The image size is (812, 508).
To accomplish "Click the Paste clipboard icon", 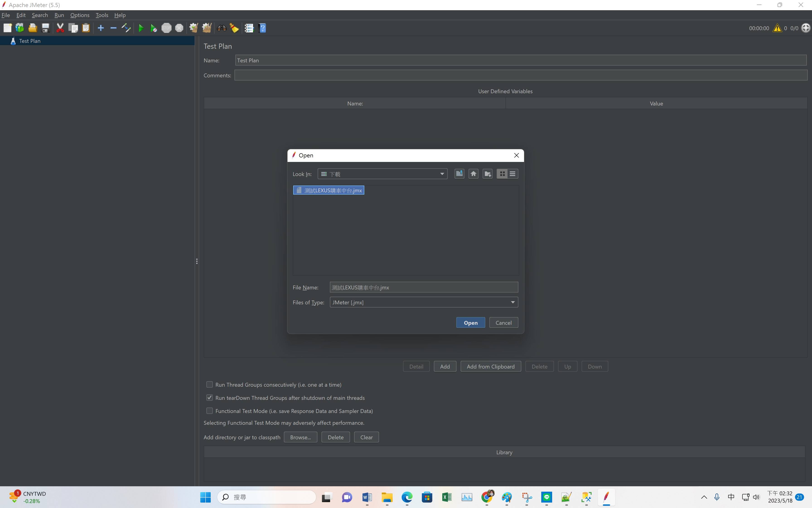I will tap(86, 28).
